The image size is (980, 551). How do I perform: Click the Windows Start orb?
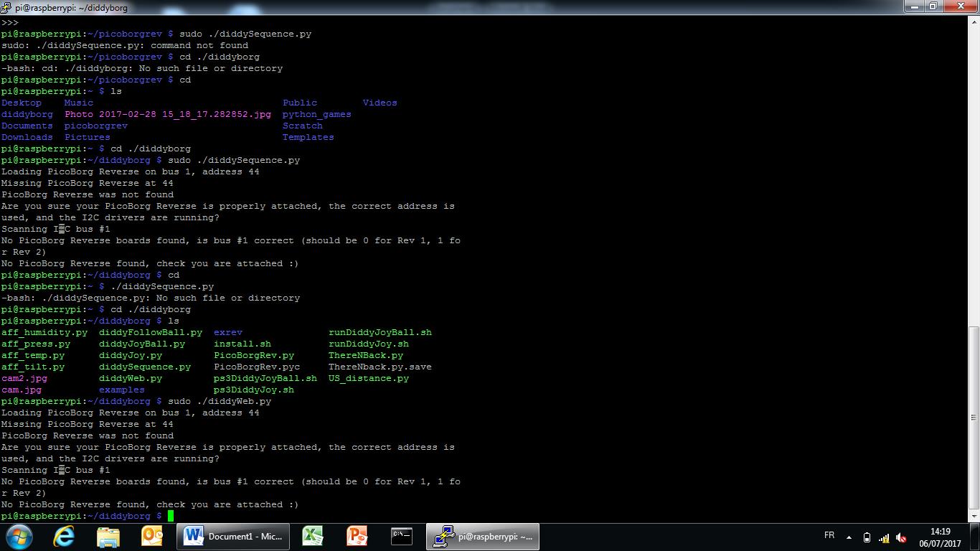19,537
